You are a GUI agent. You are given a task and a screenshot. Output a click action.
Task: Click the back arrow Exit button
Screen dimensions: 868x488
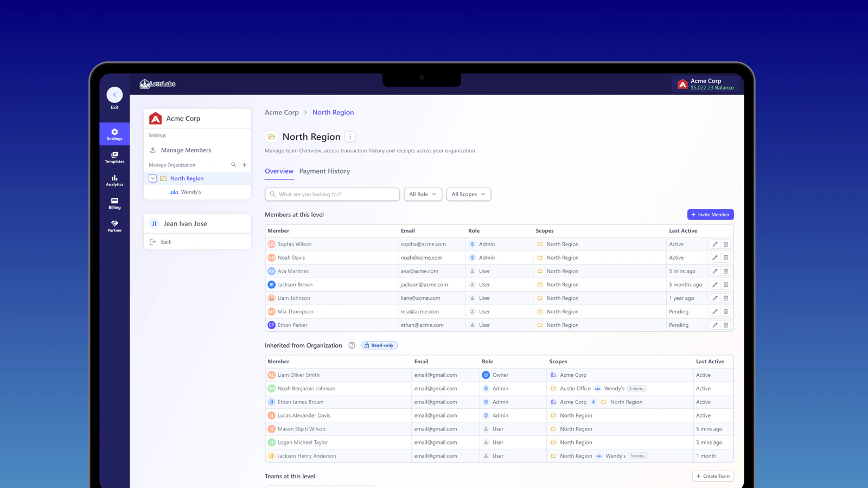point(114,95)
